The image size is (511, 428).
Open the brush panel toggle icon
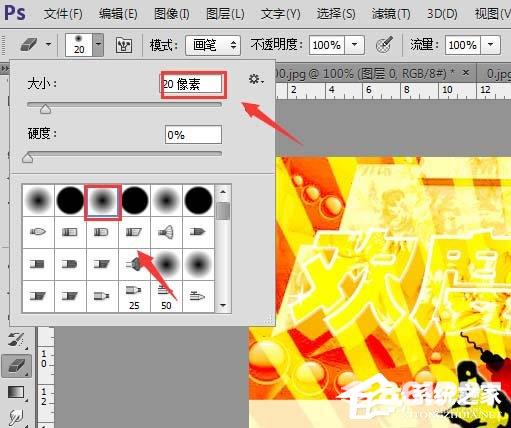(124, 45)
